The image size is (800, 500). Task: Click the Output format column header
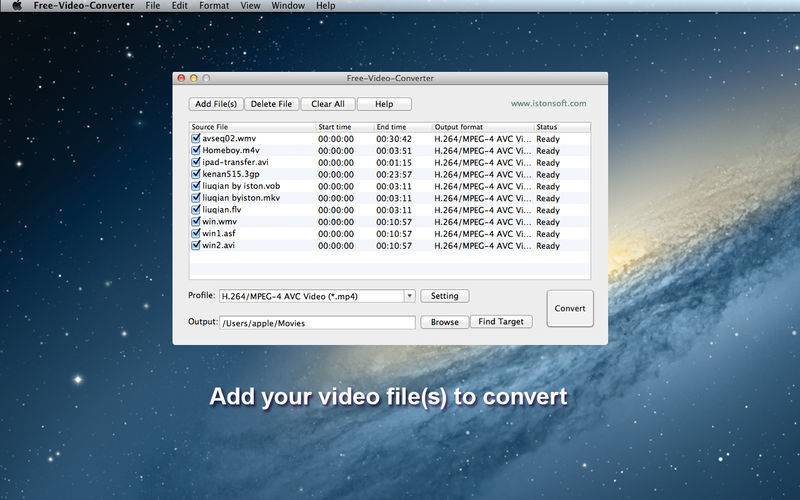point(483,127)
